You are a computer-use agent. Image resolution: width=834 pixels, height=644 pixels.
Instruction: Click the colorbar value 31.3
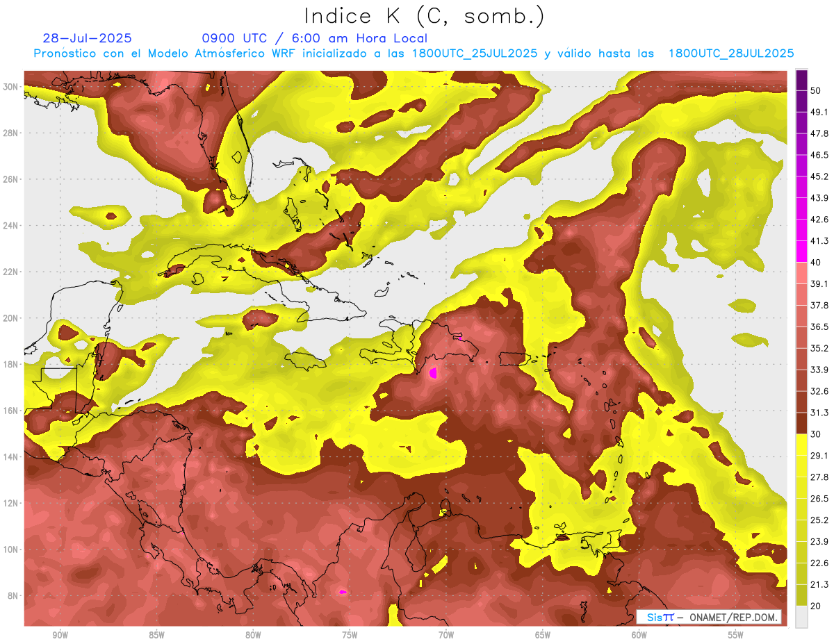(819, 413)
